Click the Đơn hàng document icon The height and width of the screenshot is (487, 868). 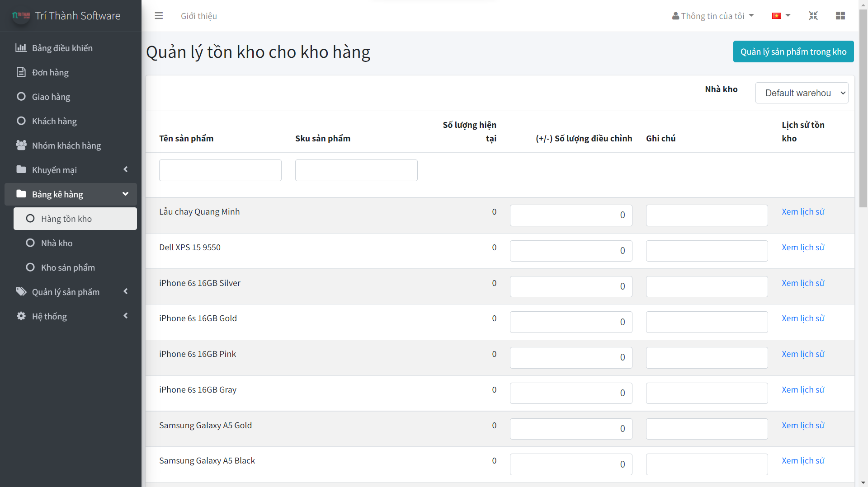coord(21,72)
